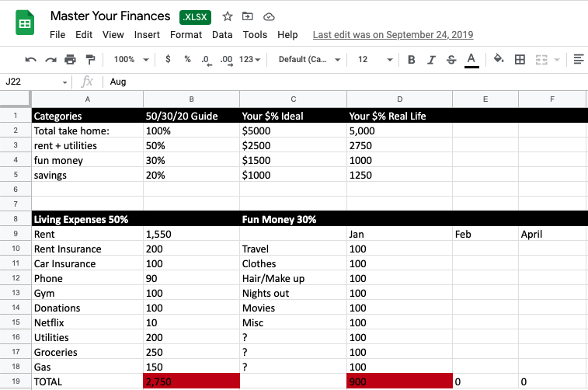
Task: Select the 'Netflix' cell
Action: [x=87, y=322]
